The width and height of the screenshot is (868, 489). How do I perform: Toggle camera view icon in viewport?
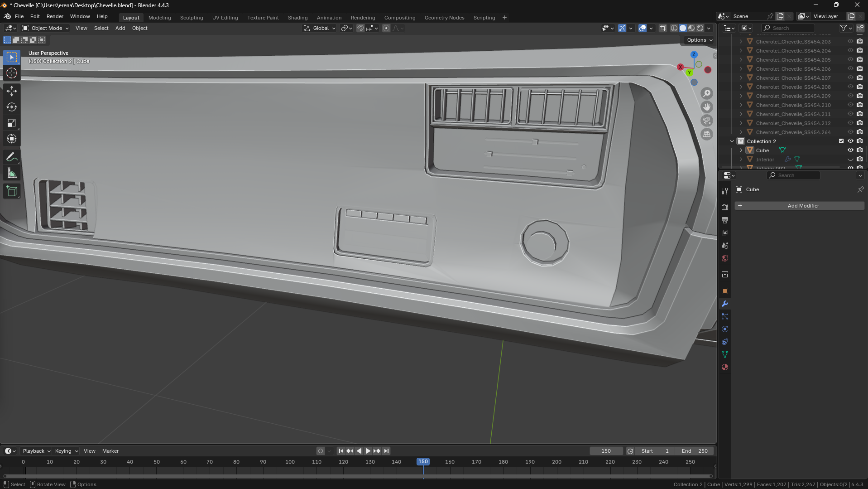[707, 121]
